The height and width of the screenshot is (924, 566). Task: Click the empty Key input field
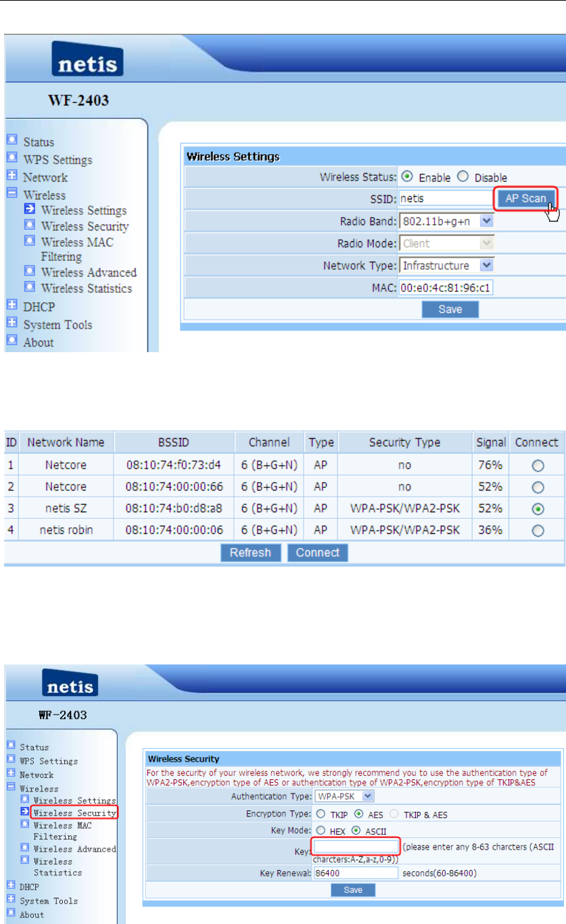click(356, 847)
